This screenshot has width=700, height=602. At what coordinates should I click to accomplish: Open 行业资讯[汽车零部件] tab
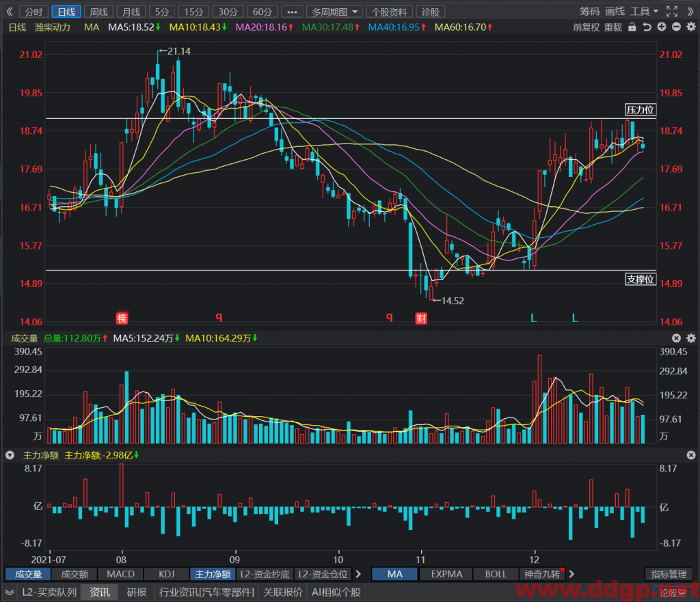(206, 592)
